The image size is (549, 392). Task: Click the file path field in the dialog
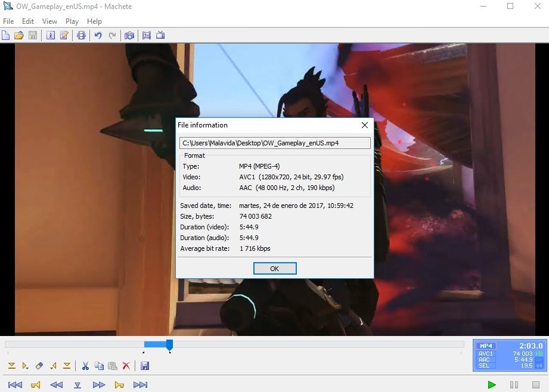point(275,143)
